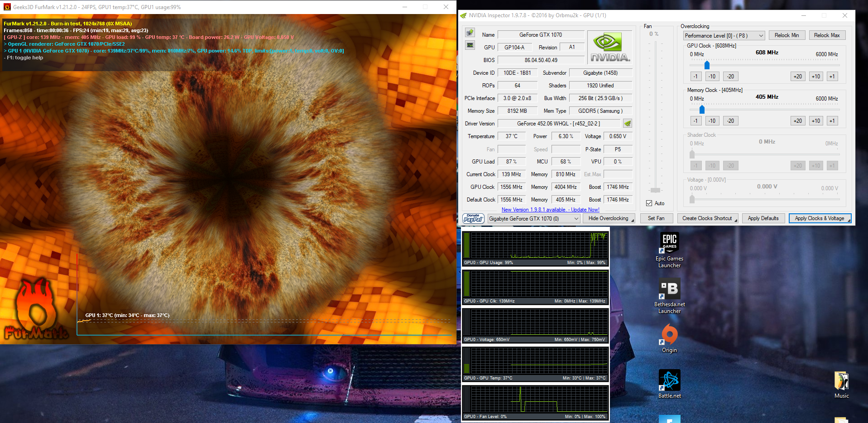Click the Relock Min button

click(x=786, y=35)
